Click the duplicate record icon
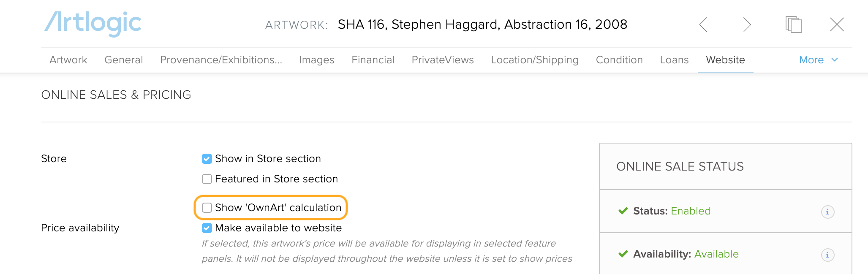This screenshot has height=274, width=868. 794,24
